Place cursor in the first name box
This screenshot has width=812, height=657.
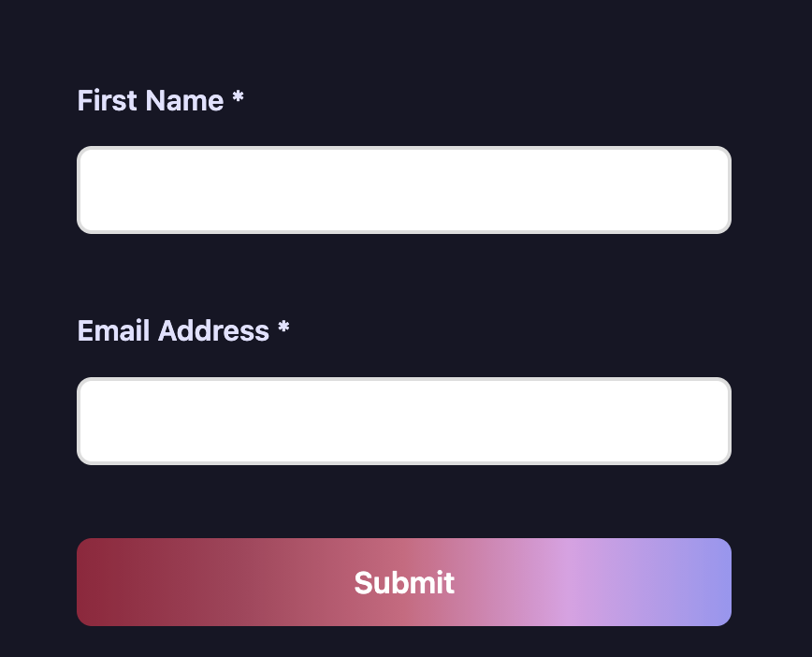pyautogui.click(x=403, y=190)
